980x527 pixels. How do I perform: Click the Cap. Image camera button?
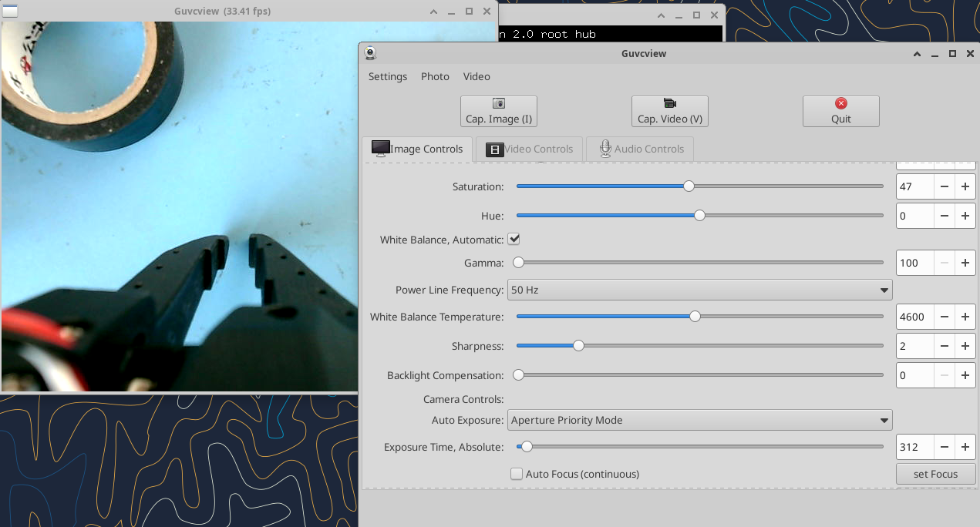tap(499, 111)
